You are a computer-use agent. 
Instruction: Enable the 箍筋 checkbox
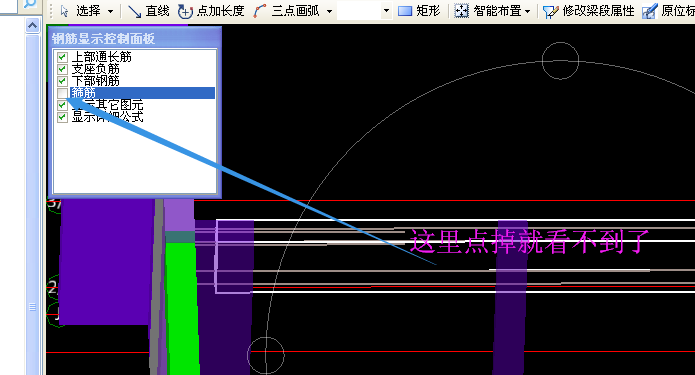click(62, 93)
